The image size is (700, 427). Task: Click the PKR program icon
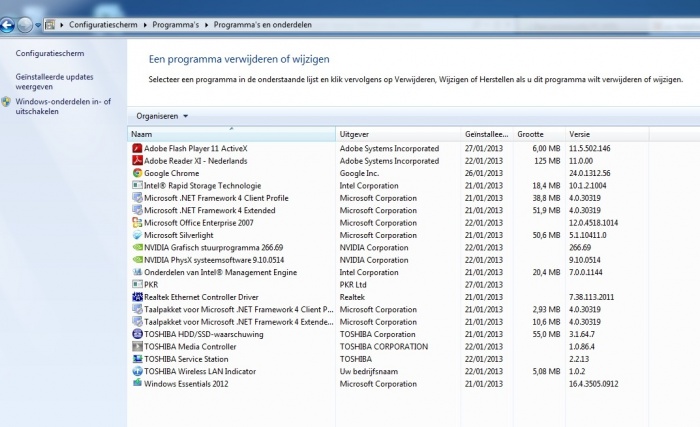click(x=137, y=285)
